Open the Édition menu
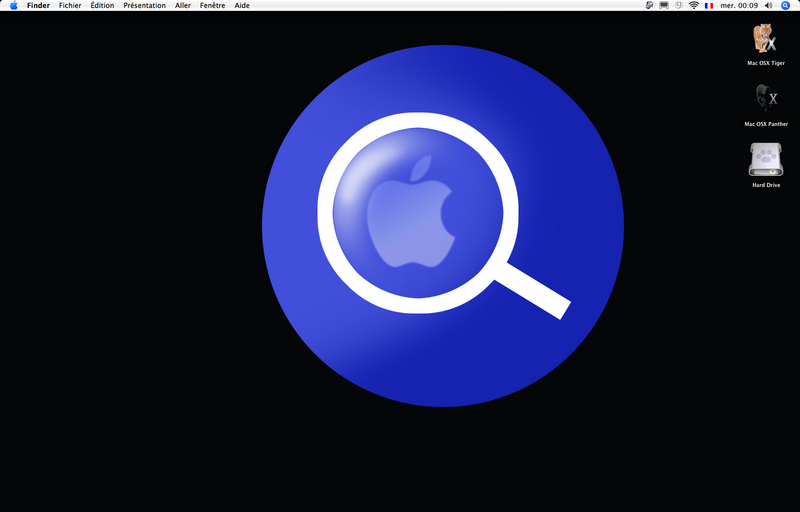This screenshot has width=800, height=512. pos(102,6)
